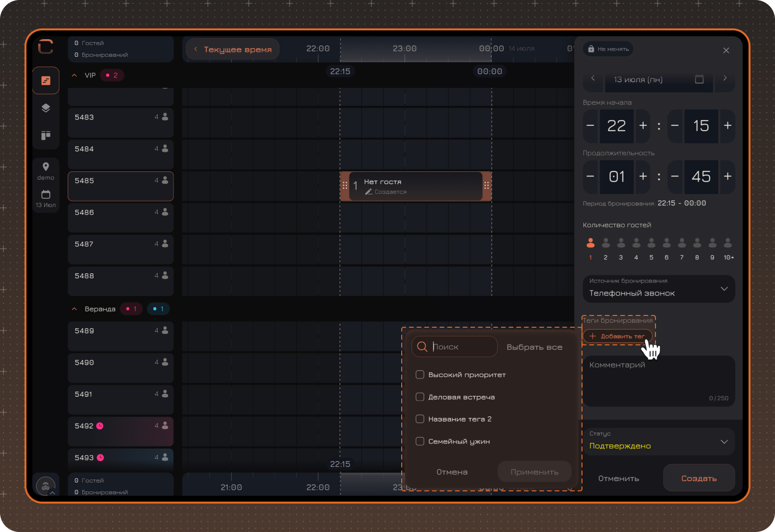Image resolution: width=775 pixels, height=532 pixels.
Task: Decrease start minutes from 15
Action: click(x=675, y=126)
